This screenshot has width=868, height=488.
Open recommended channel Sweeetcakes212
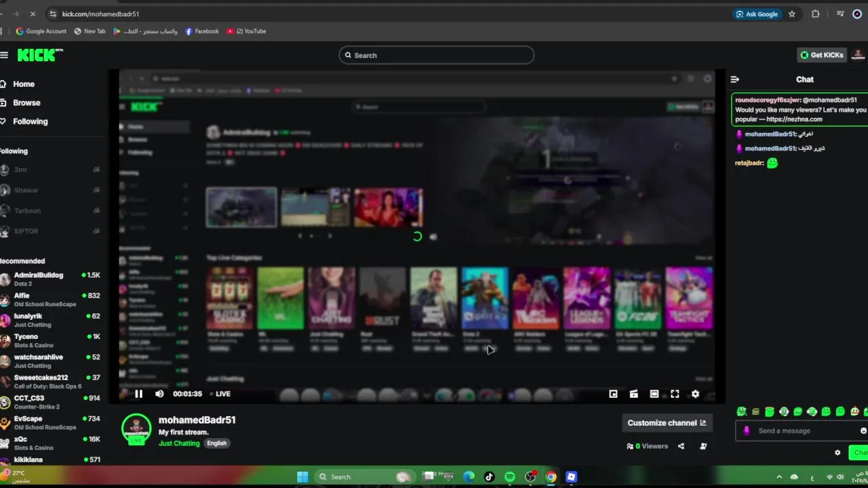tap(51, 382)
